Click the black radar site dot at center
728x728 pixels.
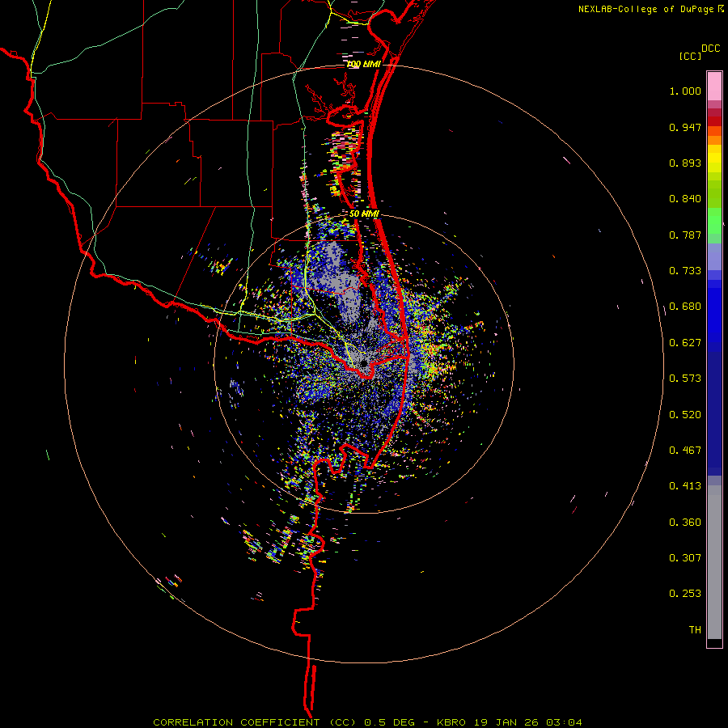point(363,362)
